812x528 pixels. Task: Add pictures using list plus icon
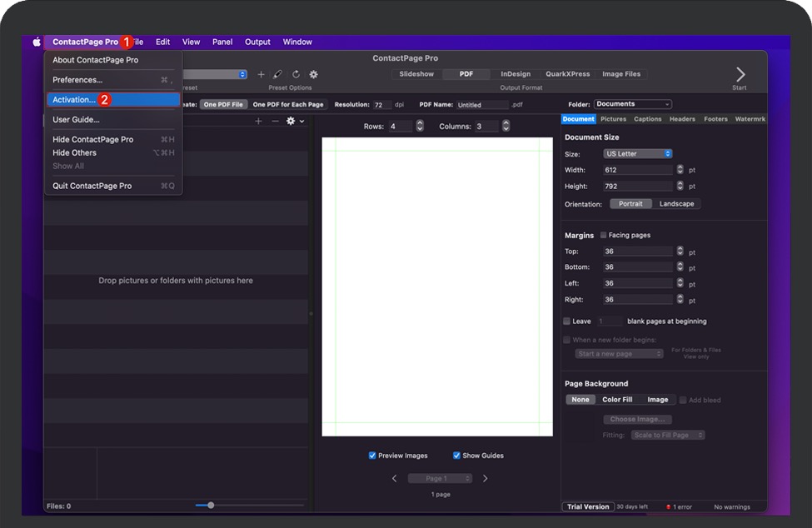[258, 121]
